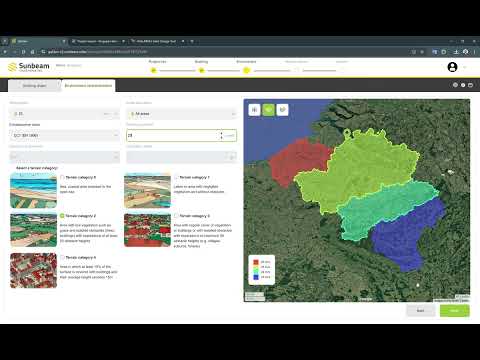Open the standard dropdown starting with 'DCY'
Image resolution: width=480 pixels, height=360 pixels.
[x=64, y=135]
